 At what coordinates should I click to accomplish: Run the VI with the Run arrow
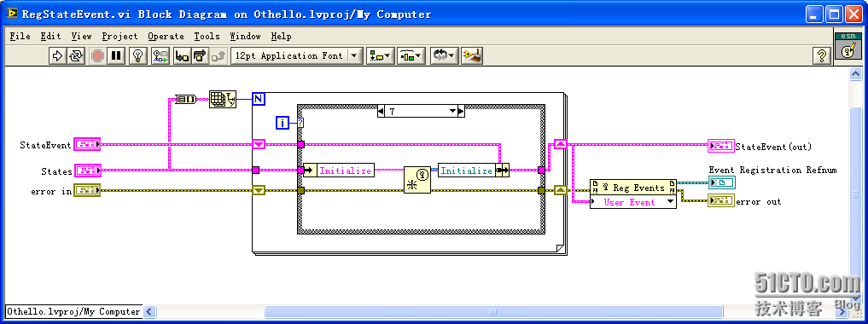(x=57, y=55)
